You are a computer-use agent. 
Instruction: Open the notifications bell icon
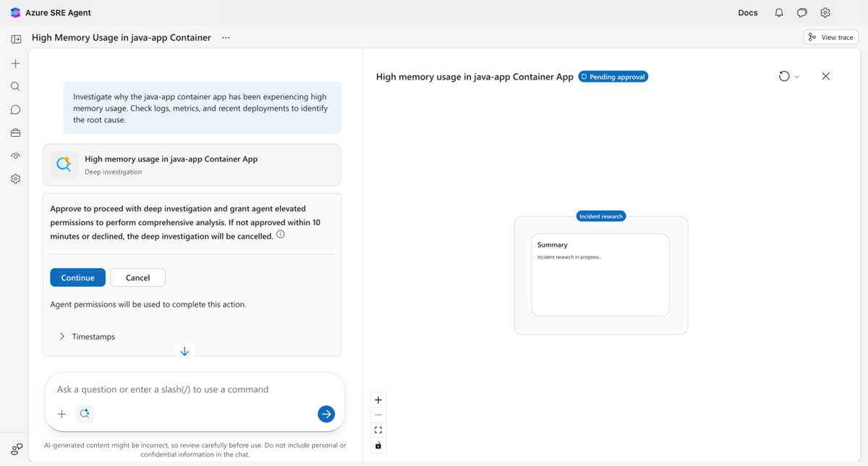coord(779,12)
